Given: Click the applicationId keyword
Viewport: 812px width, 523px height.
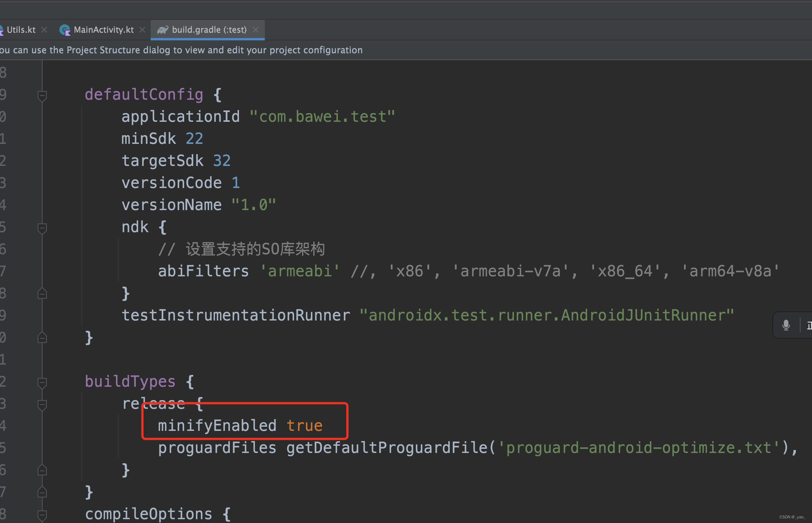Looking at the screenshot, I should coord(181,116).
